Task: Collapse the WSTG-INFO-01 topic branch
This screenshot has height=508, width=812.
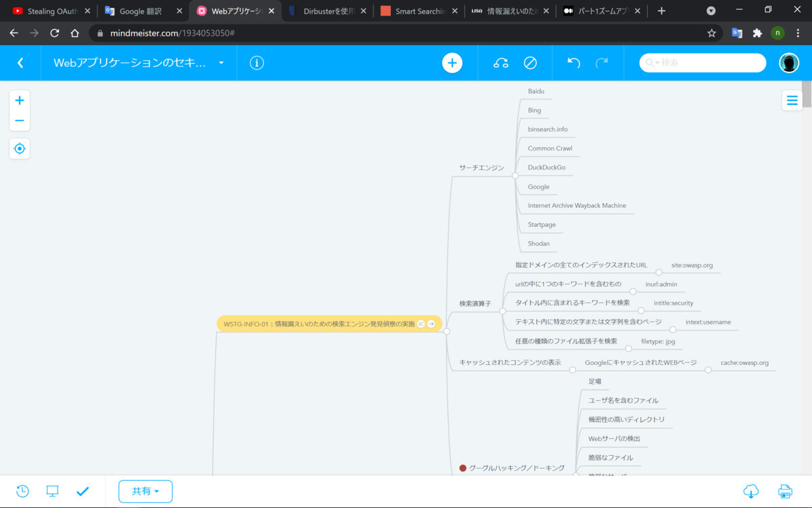Action: (x=447, y=331)
